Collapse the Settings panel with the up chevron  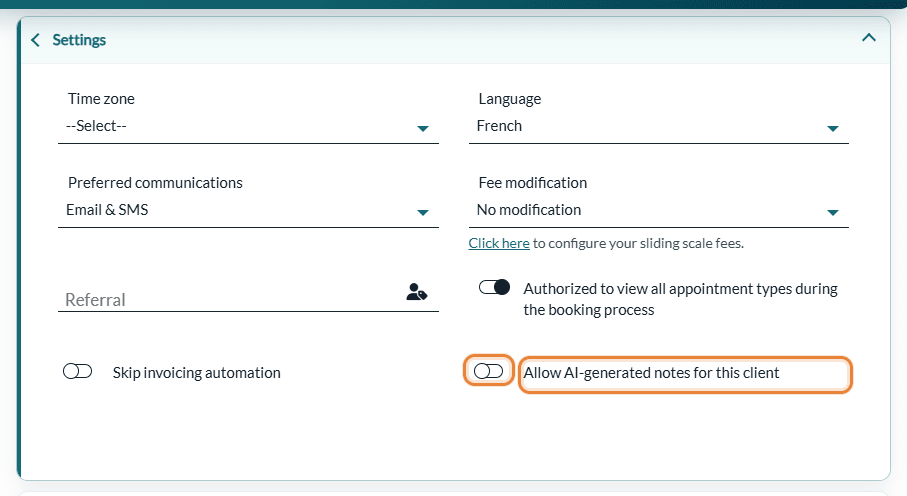point(868,38)
